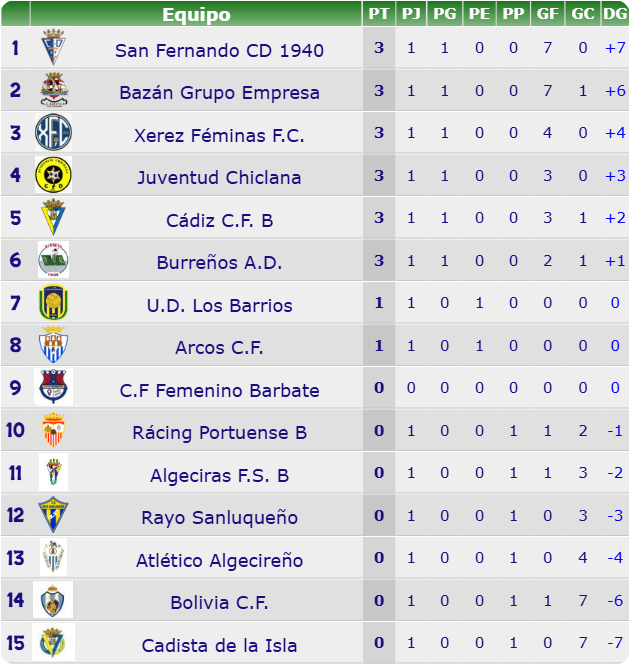
Task: Open the Cádiz C.F. B crest
Action: (x=53, y=217)
